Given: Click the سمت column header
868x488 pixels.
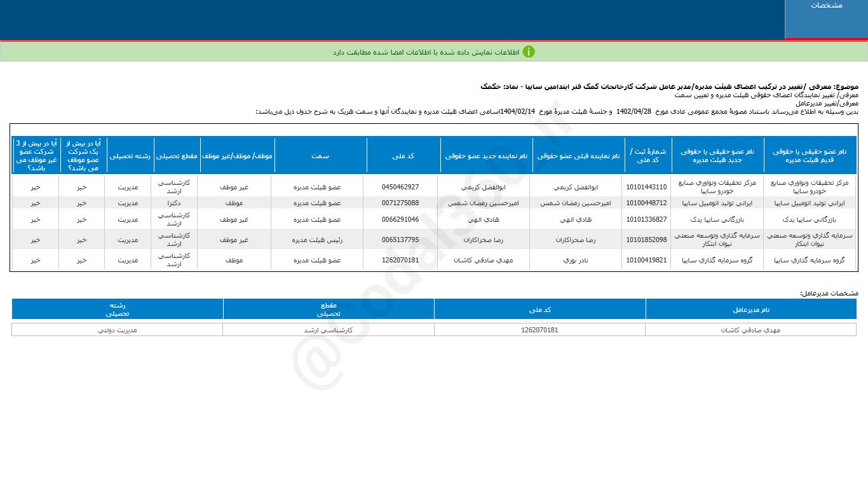Looking at the screenshot, I should pos(320,155).
